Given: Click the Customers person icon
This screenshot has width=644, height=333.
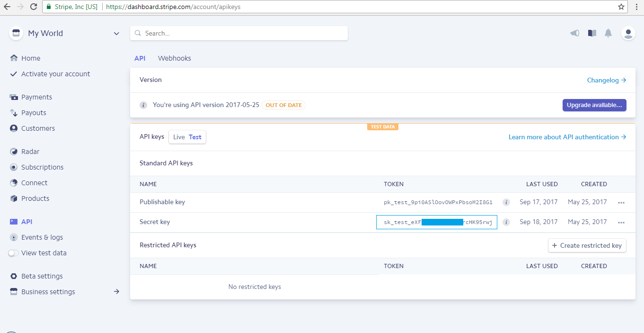Looking at the screenshot, I should tap(14, 128).
